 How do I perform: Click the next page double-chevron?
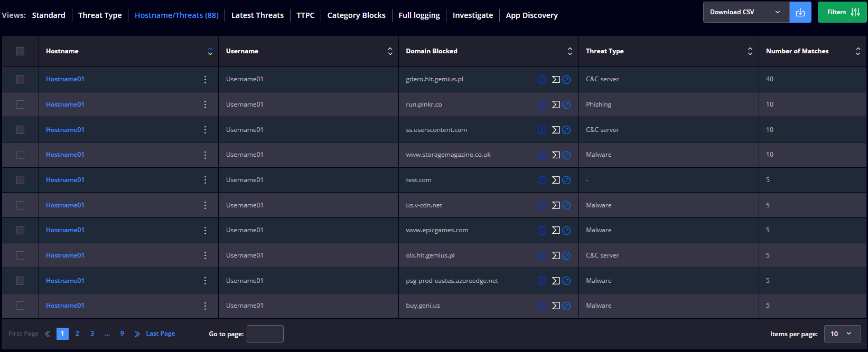(137, 334)
